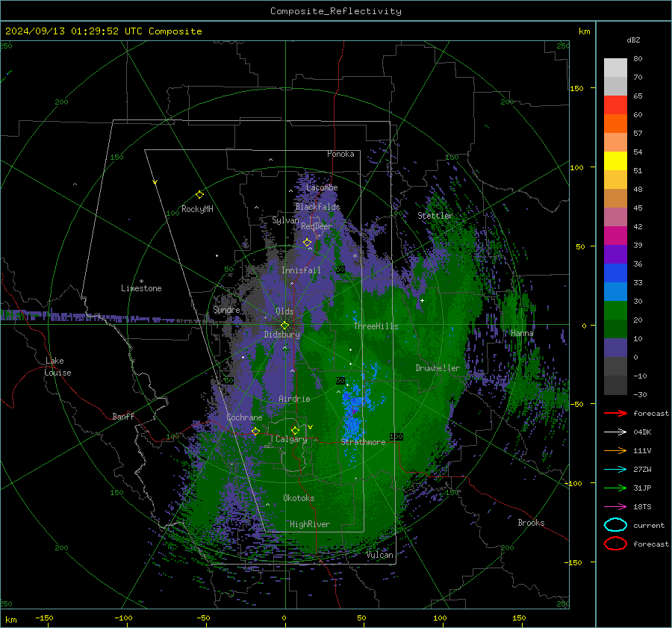This screenshot has height=628, width=672.
Task: Click the Olds city label
Action: pos(284,311)
